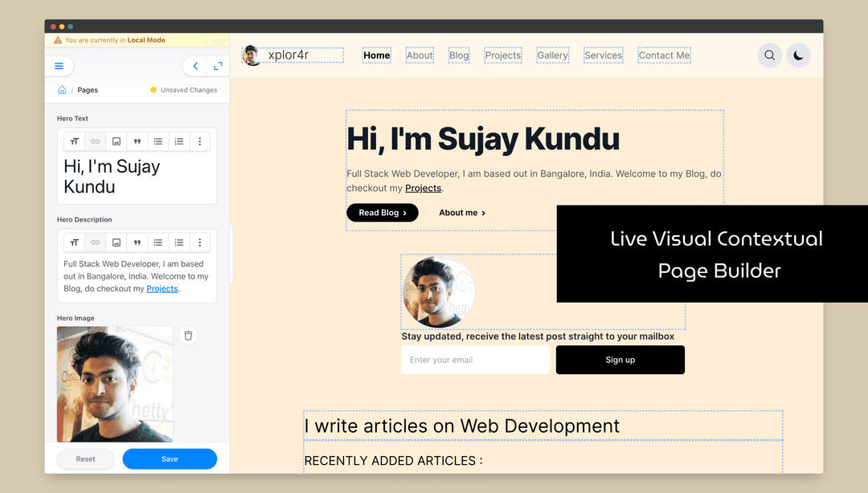
Task: Add a blockquote in Hero Description toolbar
Action: (137, 242)
